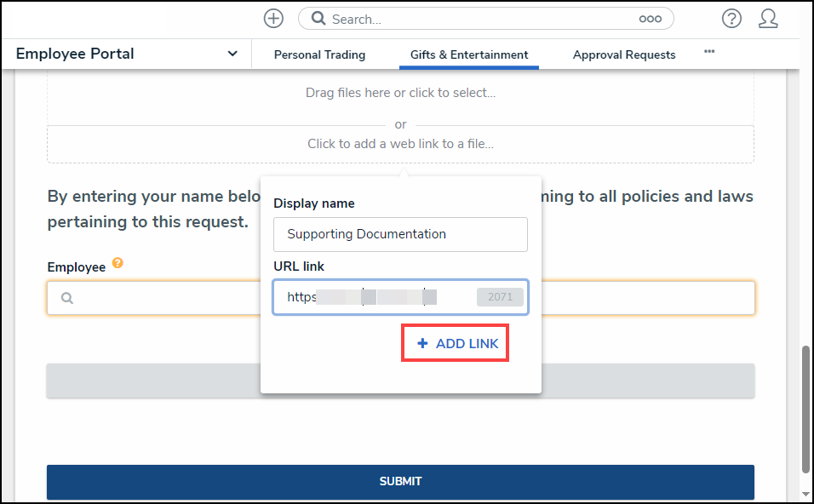The width and height of the screenshot is (814, 504).
Task: Click the orange Employee help tooltip icon
Action: tap(118, 264)
